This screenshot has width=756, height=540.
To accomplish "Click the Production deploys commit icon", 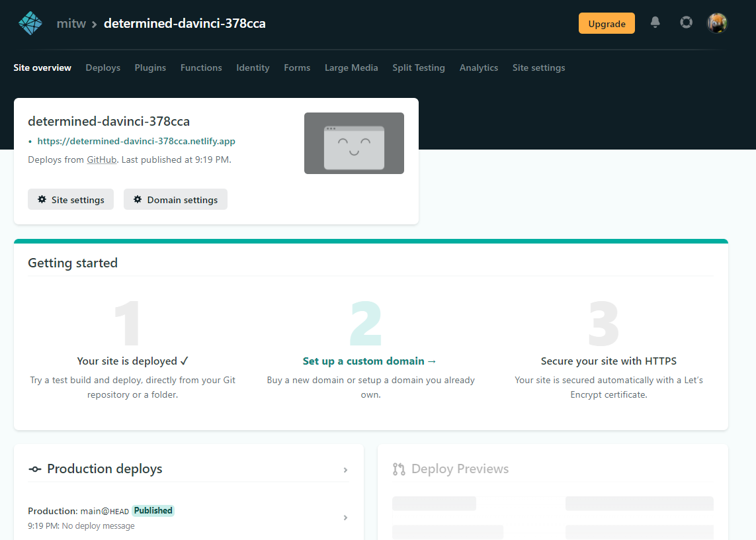I will click(34, 469).
